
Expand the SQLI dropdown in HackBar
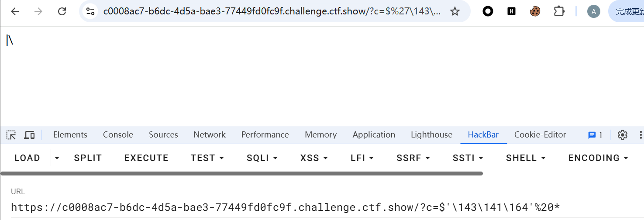[x=262, y=158]
